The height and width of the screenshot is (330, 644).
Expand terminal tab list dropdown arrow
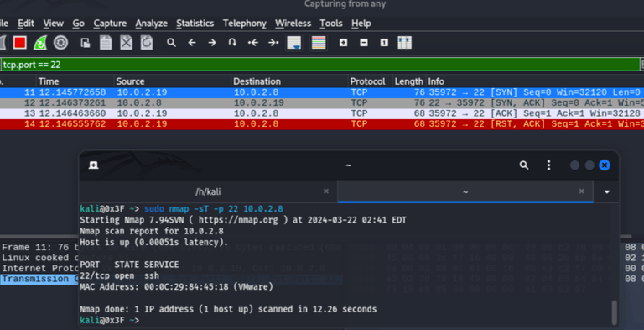606,192
